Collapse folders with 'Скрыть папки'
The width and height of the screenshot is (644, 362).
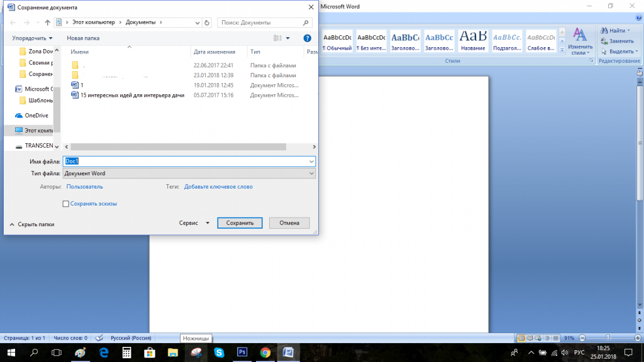coord(32,224)
